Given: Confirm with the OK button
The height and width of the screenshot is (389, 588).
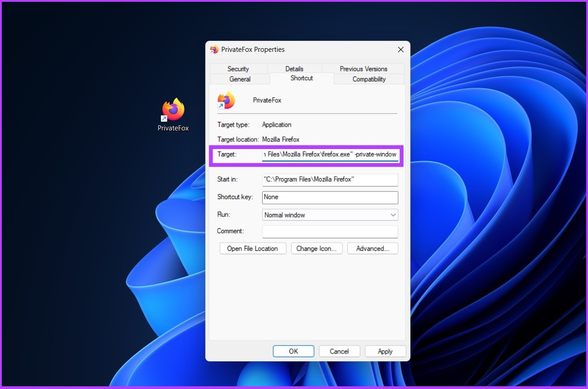Looking at the screenshot, I should [294, 351].
